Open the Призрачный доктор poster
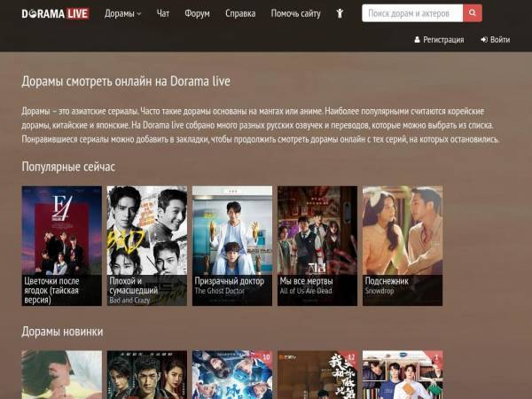This screenshot has width=532, height=399. click(x=232, y=246)
